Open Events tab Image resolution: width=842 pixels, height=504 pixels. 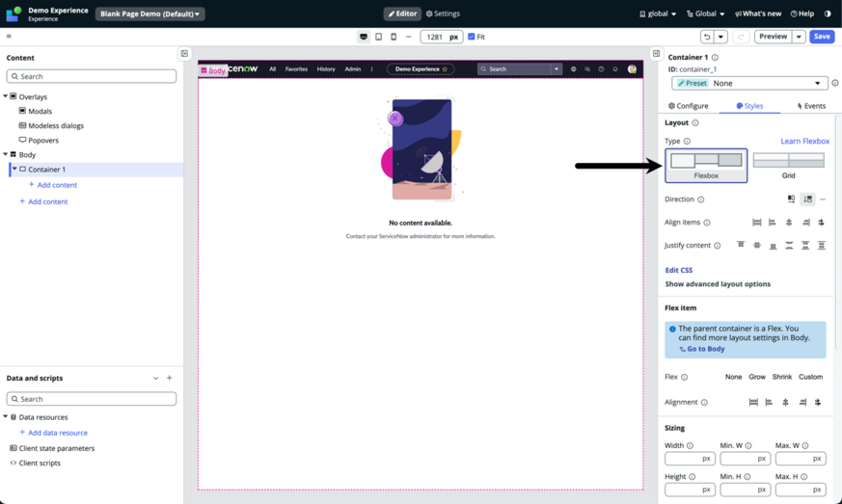(811, 106)
